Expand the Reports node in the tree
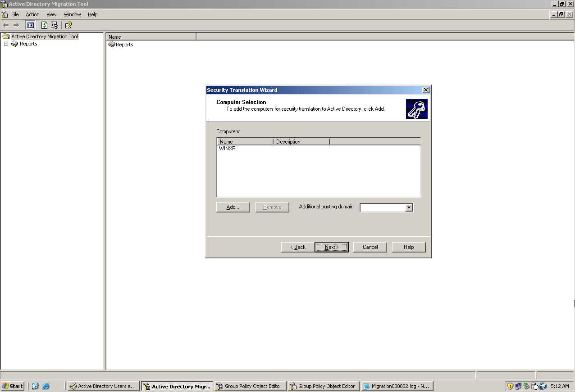This screenshot has width=575, height=392. pyautogui.click(x=6, y=44)
